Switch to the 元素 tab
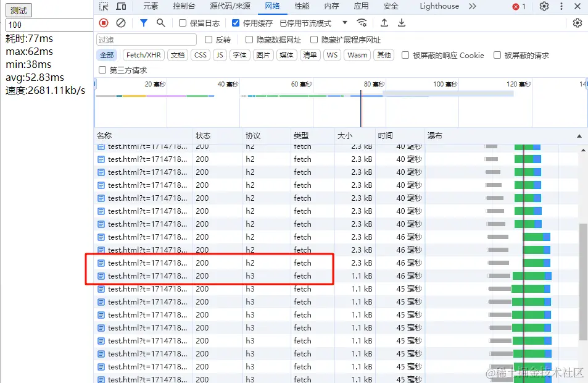The height and width of the screenshot is (383, 588). tap(151, 6)
